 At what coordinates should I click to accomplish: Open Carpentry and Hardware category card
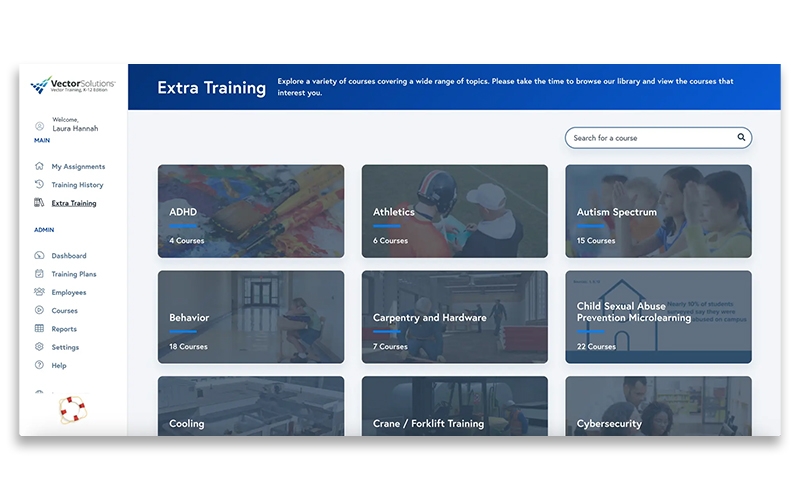point(455,317)
